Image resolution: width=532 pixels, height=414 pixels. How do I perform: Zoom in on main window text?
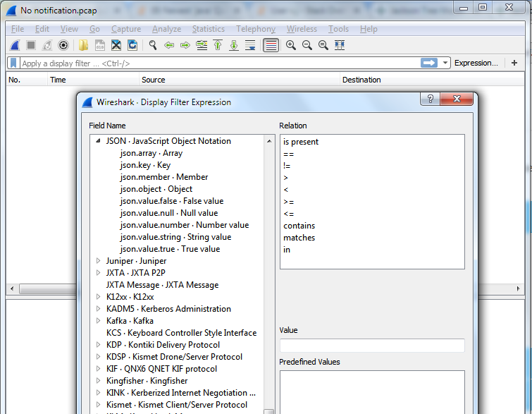291,45
